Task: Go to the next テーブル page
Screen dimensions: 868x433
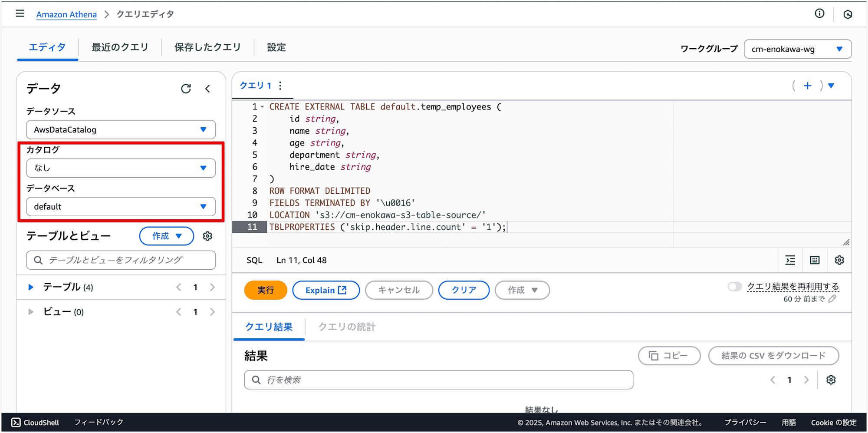Action: point(212,287)
